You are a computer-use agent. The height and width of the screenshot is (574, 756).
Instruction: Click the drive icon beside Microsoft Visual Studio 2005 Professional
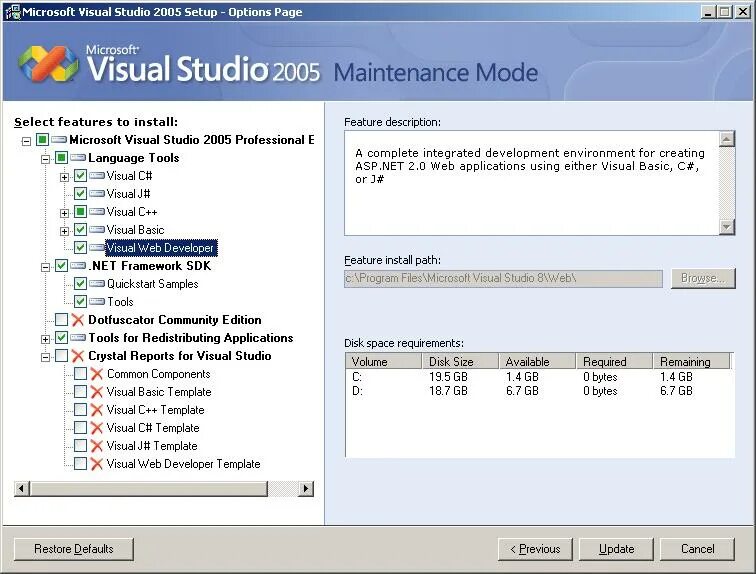coord(59,140)
